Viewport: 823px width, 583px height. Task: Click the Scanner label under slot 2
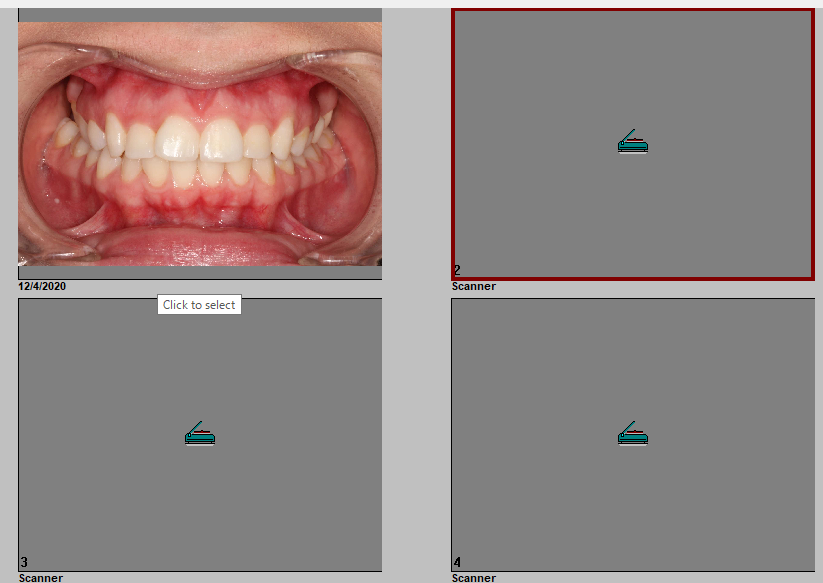[473, 286]
